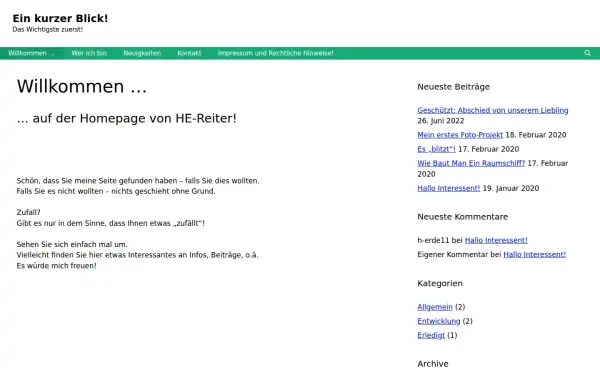600x375 pixels.
Task: Click the tagline Das Wichtigste zuerst!
Action: (47, 29)
